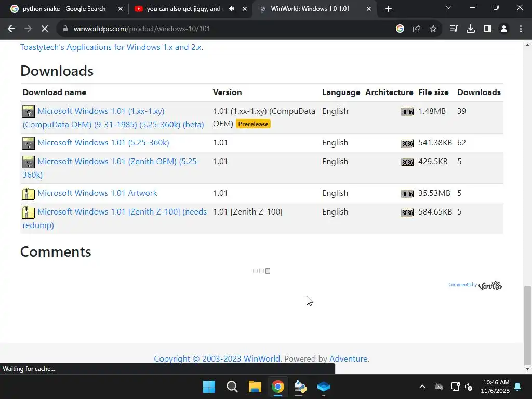Click zip archive icon for Artwork download
The image size is (532, 399).
click(29, 194)
